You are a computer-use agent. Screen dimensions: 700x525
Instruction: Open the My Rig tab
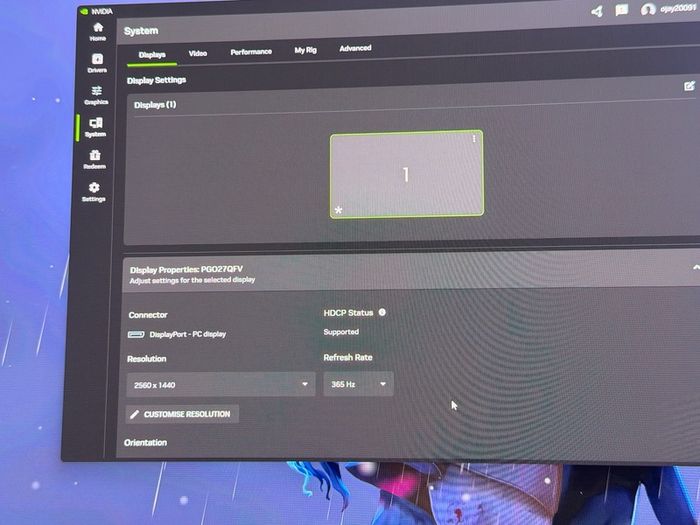pos(305,50)
